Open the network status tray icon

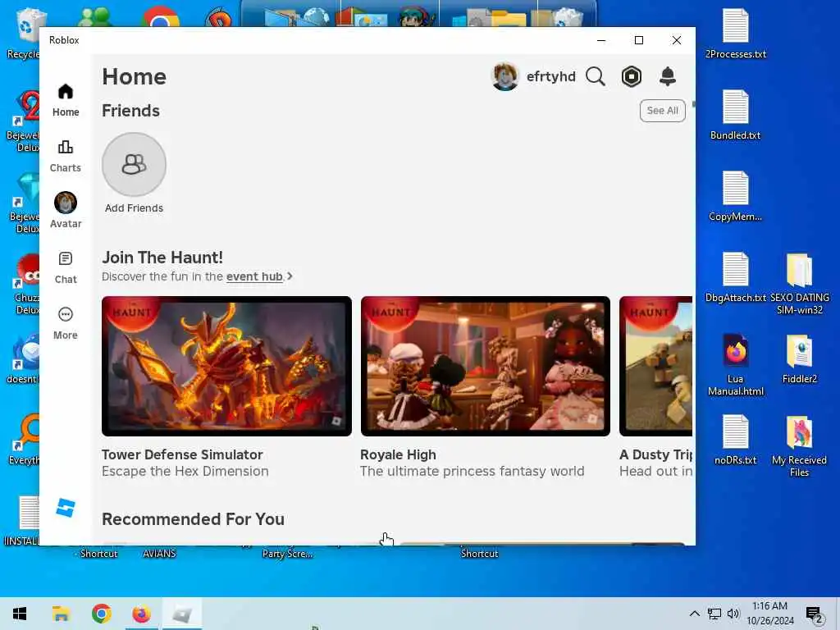tap(714, 614)
